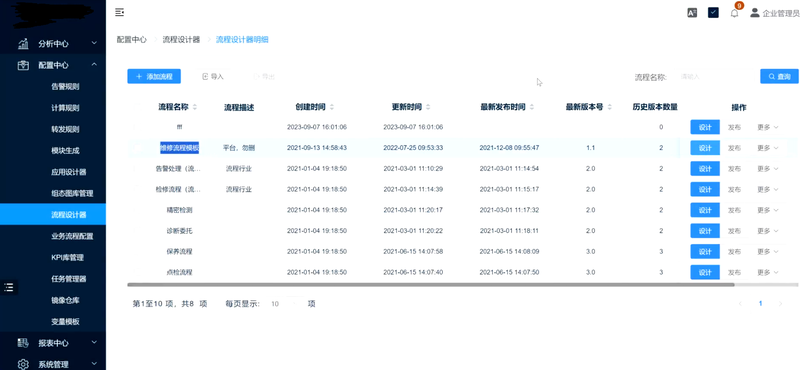The height and width of the screenshot is (370, 800).
Task: Sort by 更新时间 column sort arrows
Action: (x=428, y=107)
